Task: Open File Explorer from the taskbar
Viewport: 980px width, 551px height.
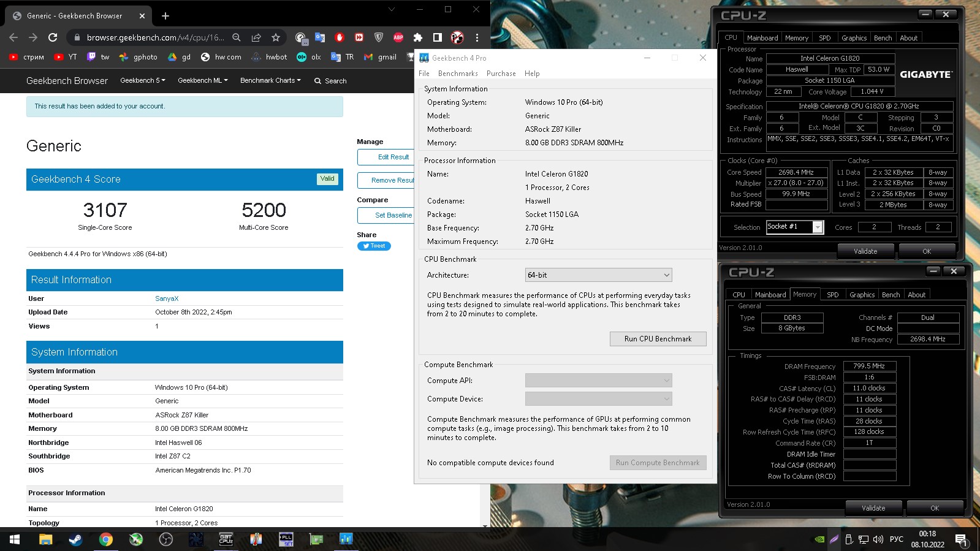Action: pyautogui.click(x=45, y=539)
